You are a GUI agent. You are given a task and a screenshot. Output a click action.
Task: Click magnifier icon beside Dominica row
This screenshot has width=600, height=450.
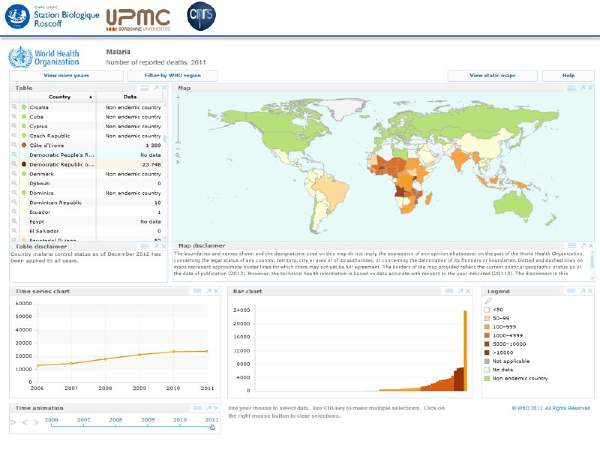[x=14, y=193]
